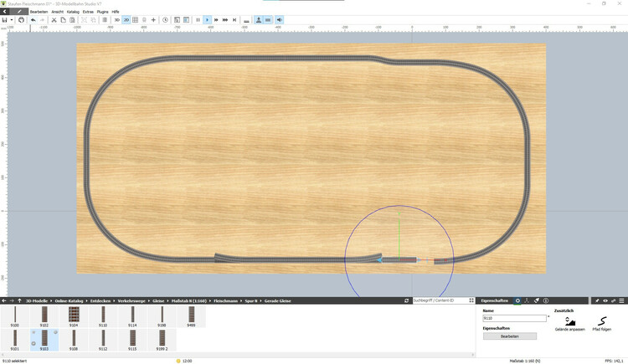Refresh the catalog with the reload icon
This screenshot has width=628, height=364.
point(406,300)
